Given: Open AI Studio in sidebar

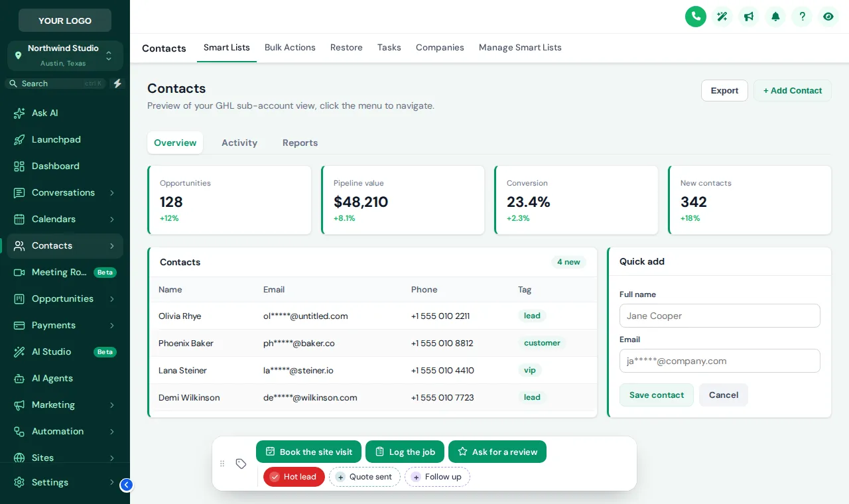Looking at the screenshot, I should tap(65, 351).
